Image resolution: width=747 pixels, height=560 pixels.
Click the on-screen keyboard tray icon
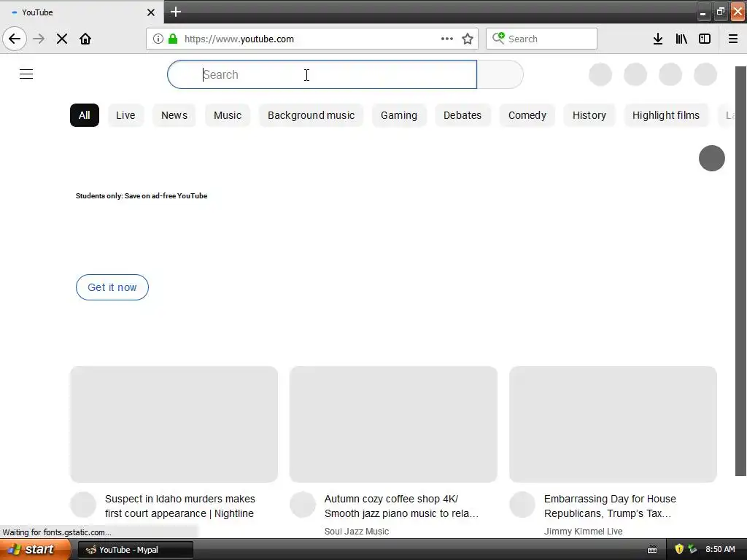click(652, 550)
